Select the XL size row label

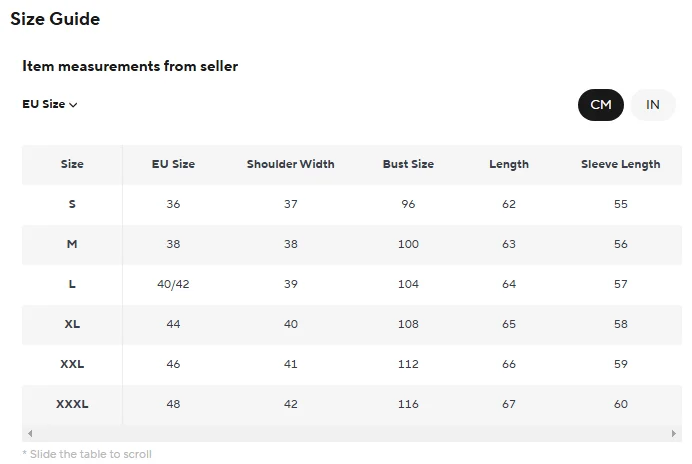[x=72, y=324]
